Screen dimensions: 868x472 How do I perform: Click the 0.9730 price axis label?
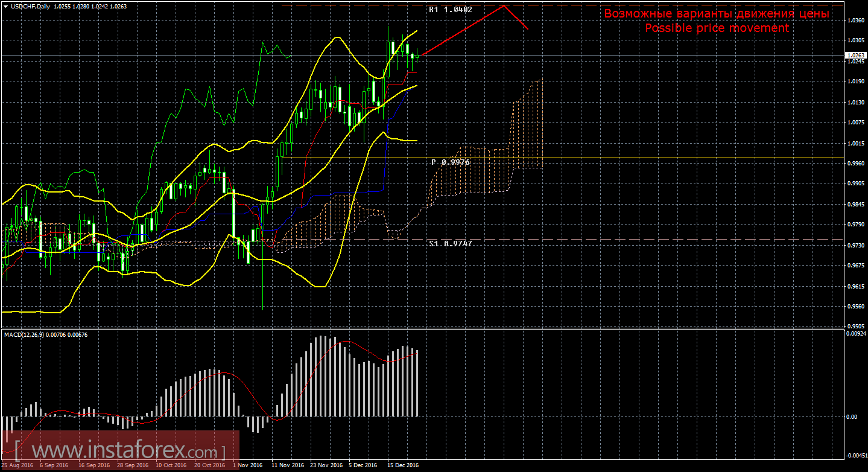point(855,245)
